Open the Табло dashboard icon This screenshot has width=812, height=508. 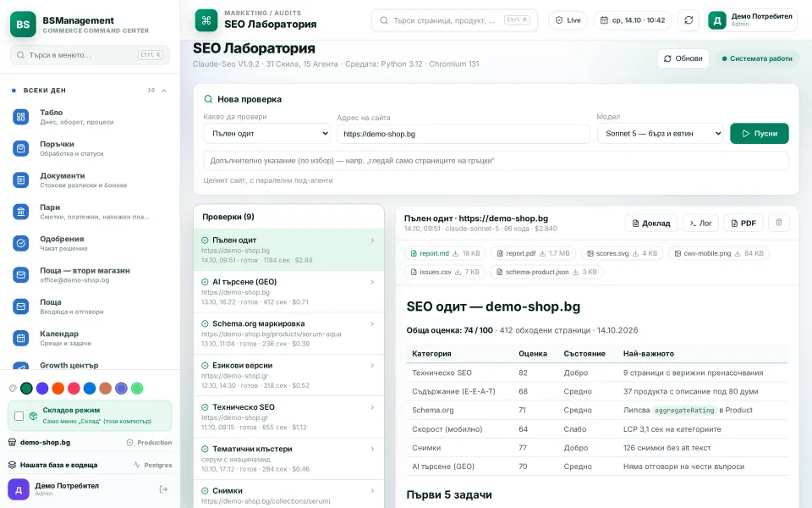point(20,117)
